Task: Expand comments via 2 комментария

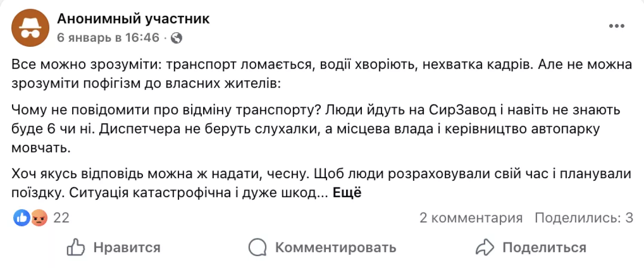Action: [x=471, y=218]
